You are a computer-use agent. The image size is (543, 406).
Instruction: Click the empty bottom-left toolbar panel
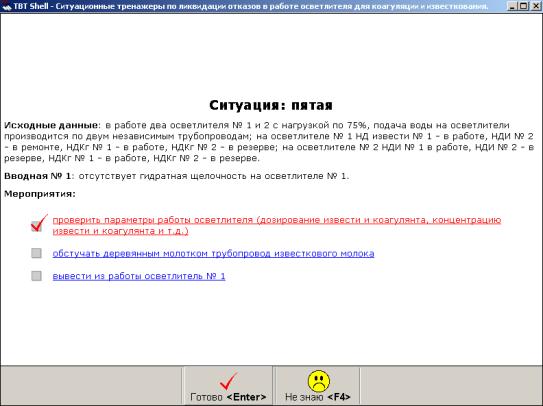pyautogui.click(x=91, y=386)
